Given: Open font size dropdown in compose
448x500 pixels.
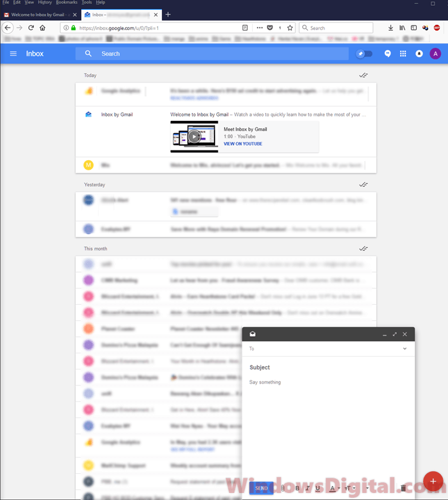Looking at the screenshot, I should click(350, 488).
